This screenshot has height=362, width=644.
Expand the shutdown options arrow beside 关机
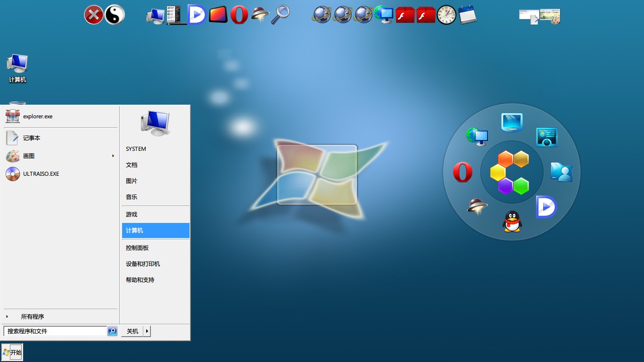(x=147, y=331)
